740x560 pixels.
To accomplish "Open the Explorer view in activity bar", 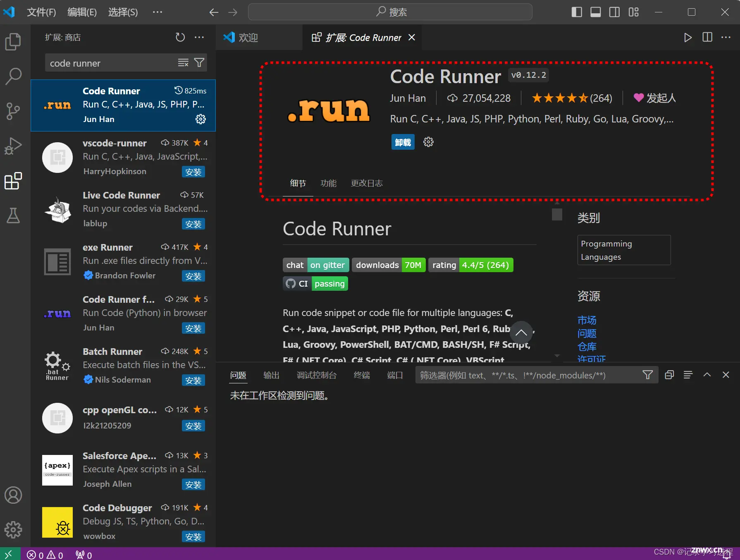I will click(13, 41).
